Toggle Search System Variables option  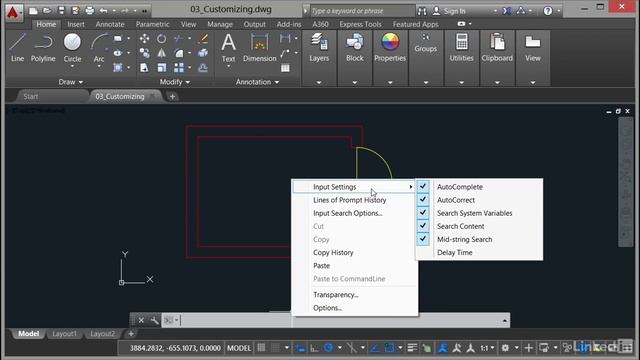480,213
